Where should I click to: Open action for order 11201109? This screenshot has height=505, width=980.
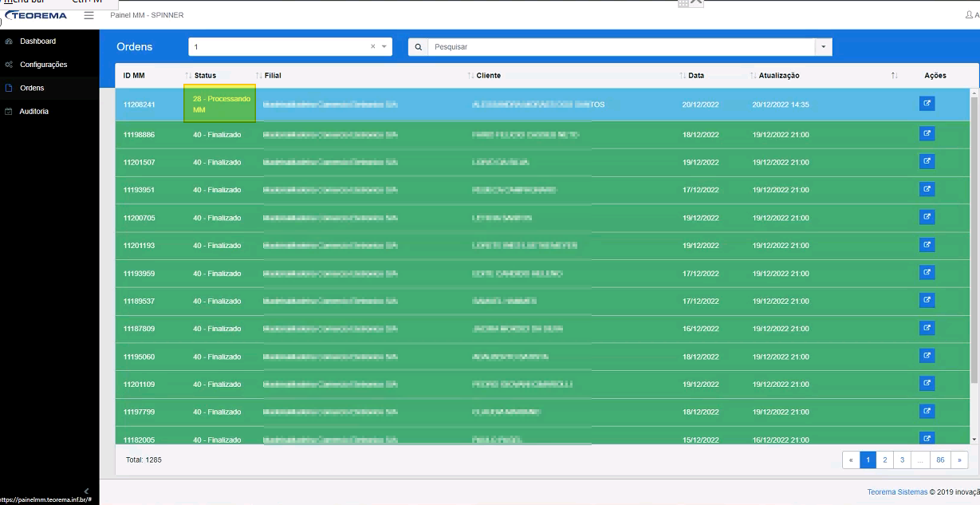pyautogui.click(x=927, y=384)
